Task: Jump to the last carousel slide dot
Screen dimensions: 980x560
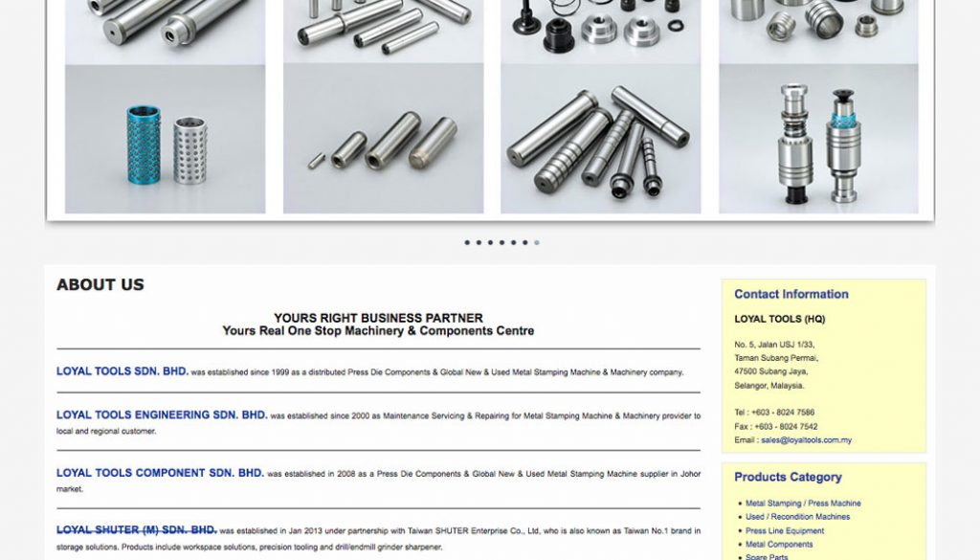Action: [x=537, y=242]
